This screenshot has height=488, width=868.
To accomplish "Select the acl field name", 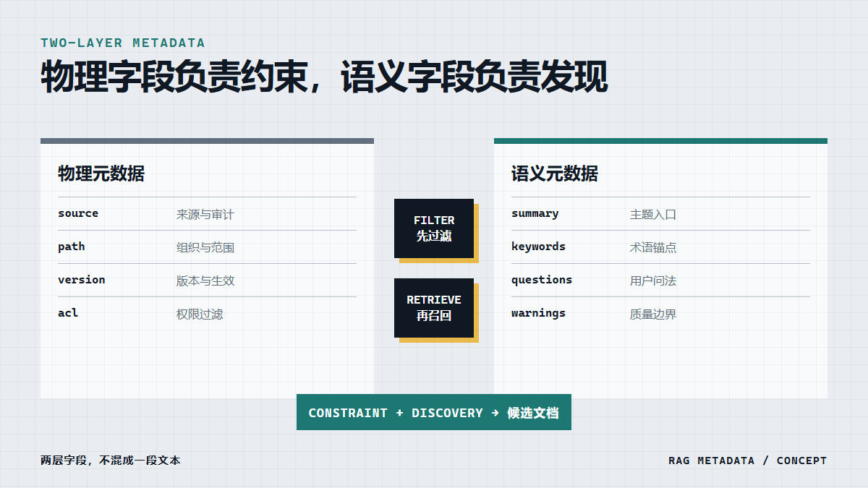I will pos(68,313).
